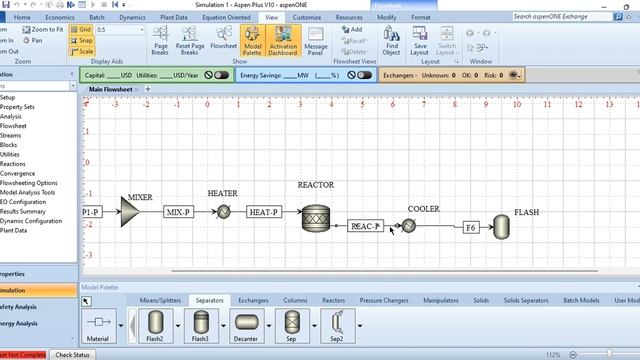This screenshot has width=640, height=360.
Task: Save the simulation from quick access toolbar
Action: [6, 5]
